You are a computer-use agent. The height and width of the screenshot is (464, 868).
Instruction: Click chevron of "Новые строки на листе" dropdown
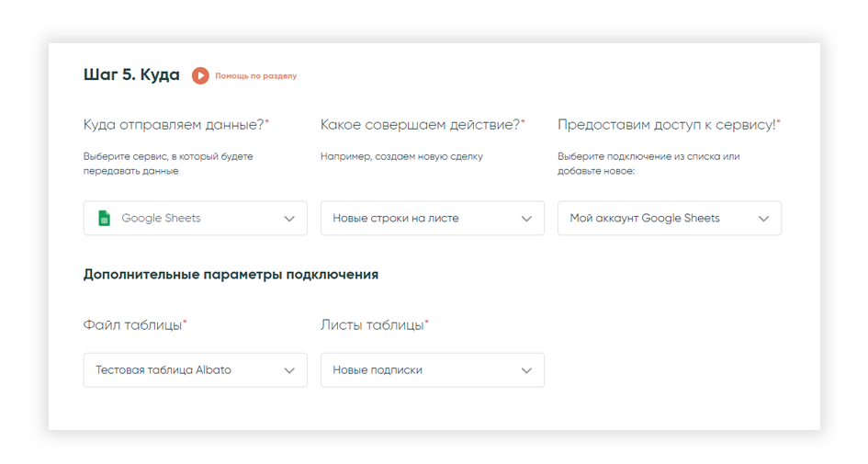(x=526, y=219)
